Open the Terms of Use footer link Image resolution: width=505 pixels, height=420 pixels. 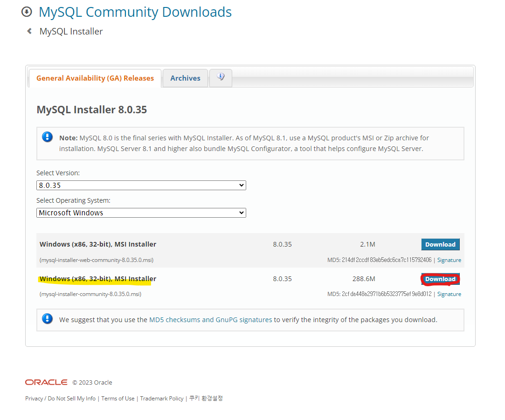point(118,399)
